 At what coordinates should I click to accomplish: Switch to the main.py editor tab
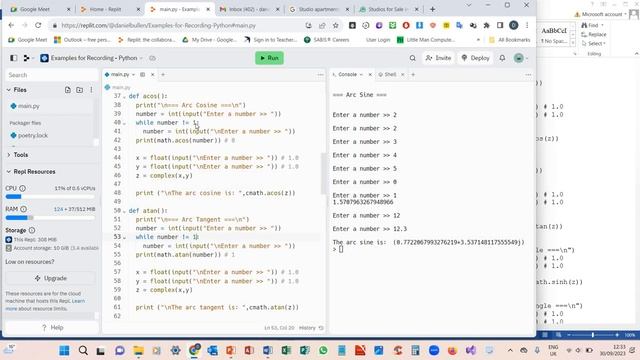pyautogui.click(x=120, y=74)
